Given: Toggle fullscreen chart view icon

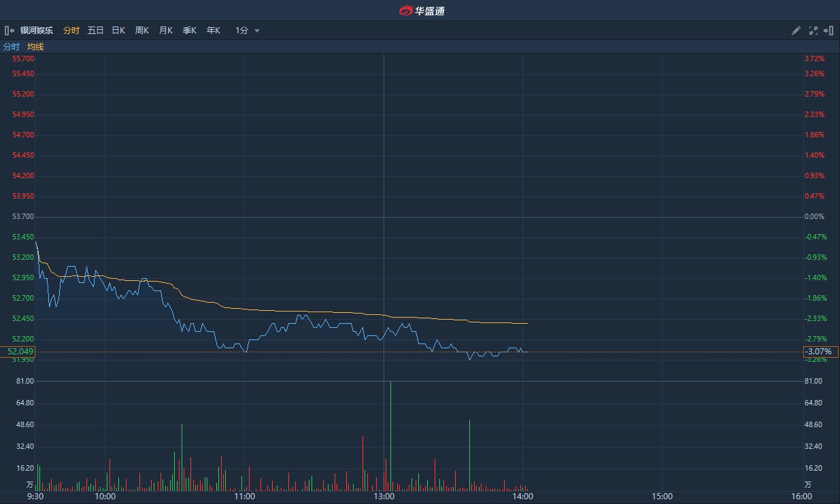Looking at the screenshot, I should click(x=813, y=31).
